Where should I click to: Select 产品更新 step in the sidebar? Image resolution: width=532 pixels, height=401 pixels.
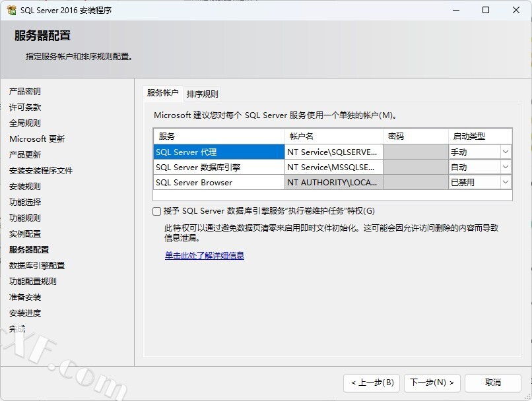[25, 154]
